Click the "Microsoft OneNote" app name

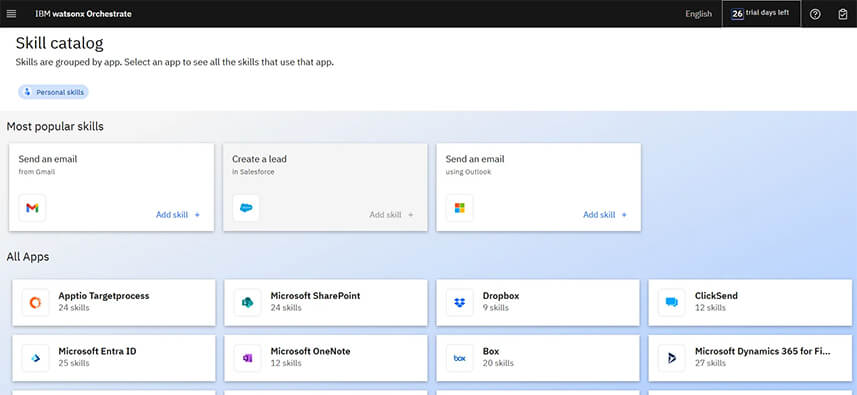(x=310, y=351)
